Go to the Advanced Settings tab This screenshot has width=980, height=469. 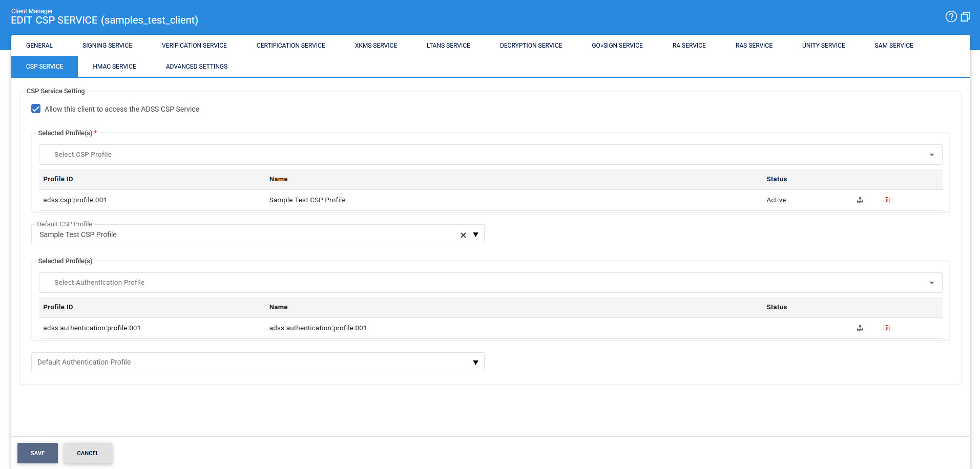(197, 67)
